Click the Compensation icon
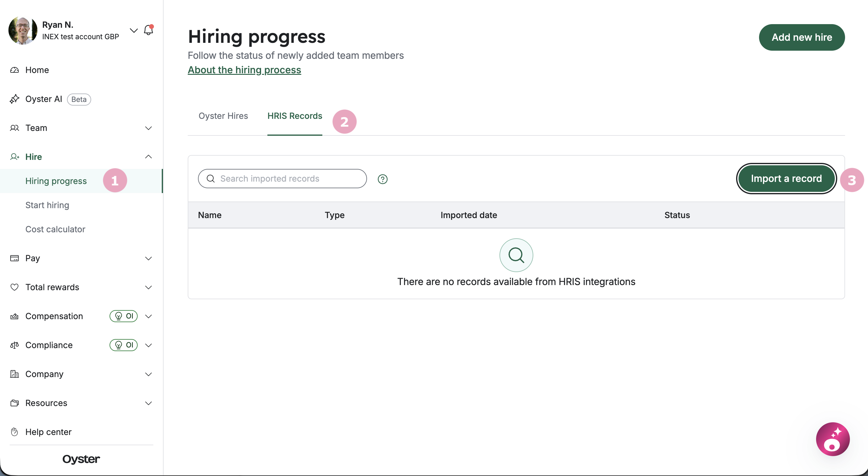868x476 pixels. pyautogui.click(x=14, y=316)
